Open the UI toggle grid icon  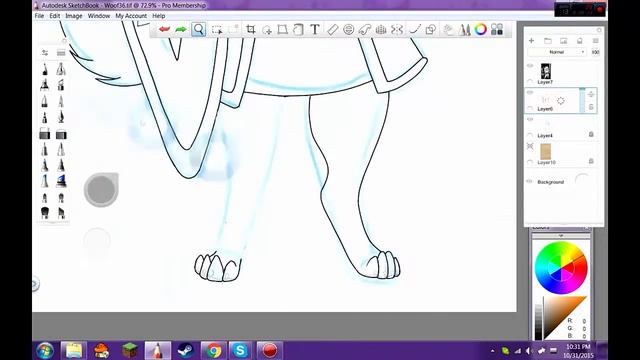tap(497, 29)
